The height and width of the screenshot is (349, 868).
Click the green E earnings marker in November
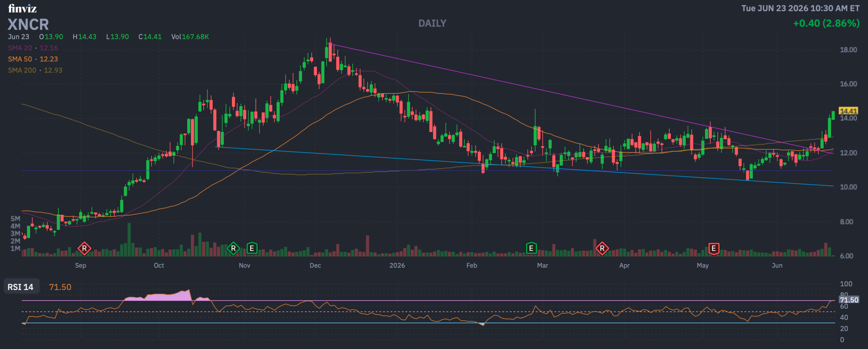tap(252, 249)
